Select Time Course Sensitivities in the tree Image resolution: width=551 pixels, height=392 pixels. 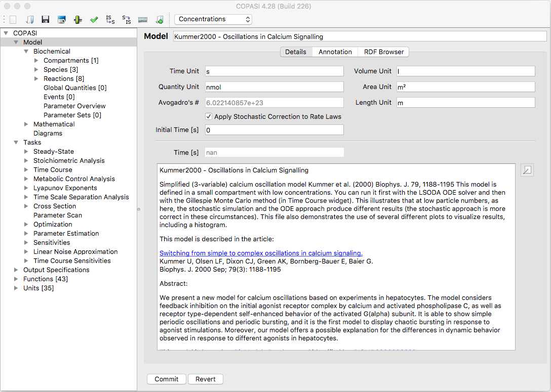[x=72, y=261]
